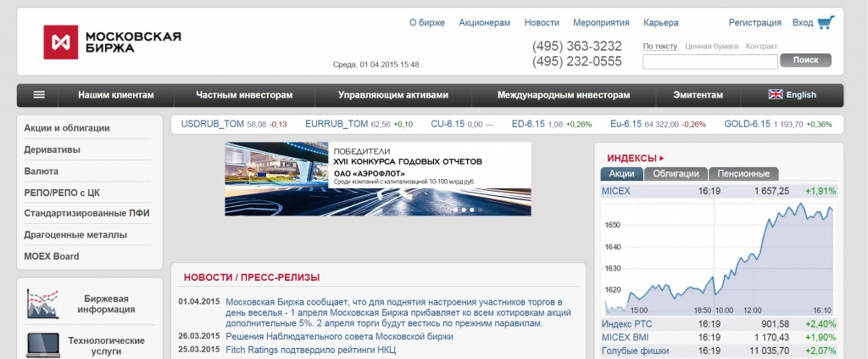Click the Биржевая информация chart icon

42,304
